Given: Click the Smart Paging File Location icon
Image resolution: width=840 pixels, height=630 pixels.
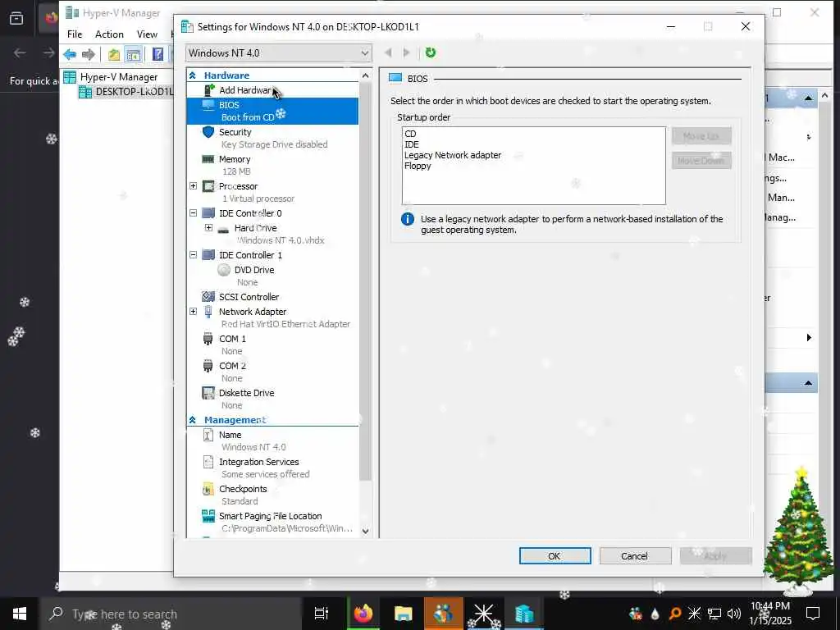Looking at the screenshot, I should pos(208,516).
